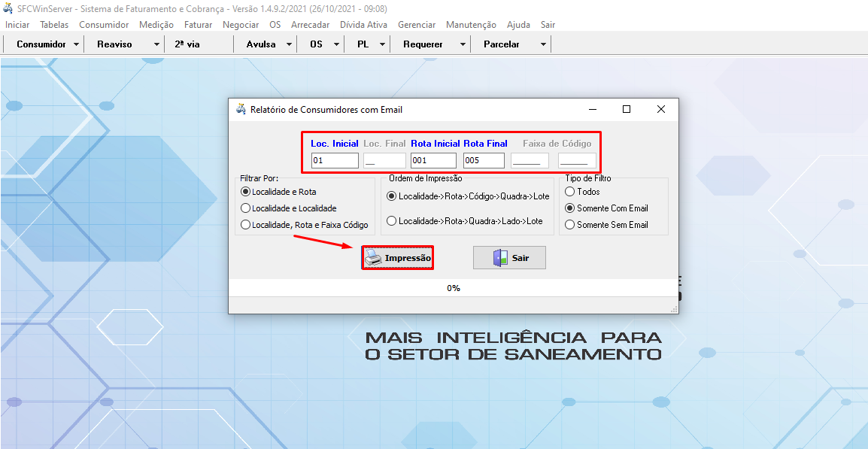Expand the OS toolbar dropdown
The image size is (868, 449).
click(335, 44)
